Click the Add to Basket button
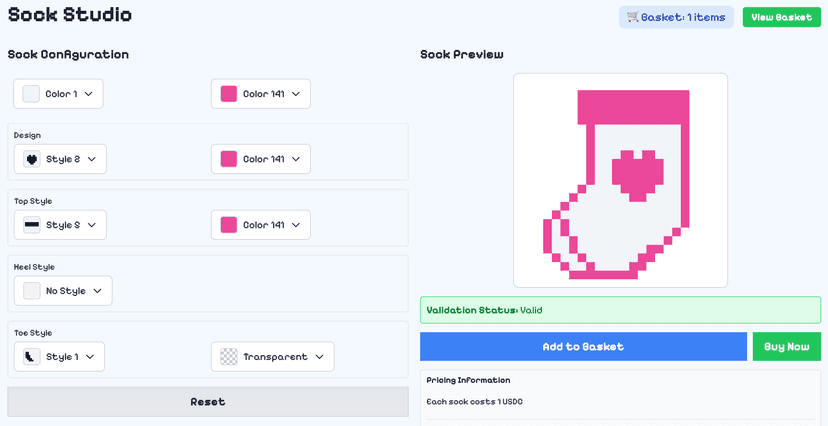828x426 pixels. click(583, 347)
